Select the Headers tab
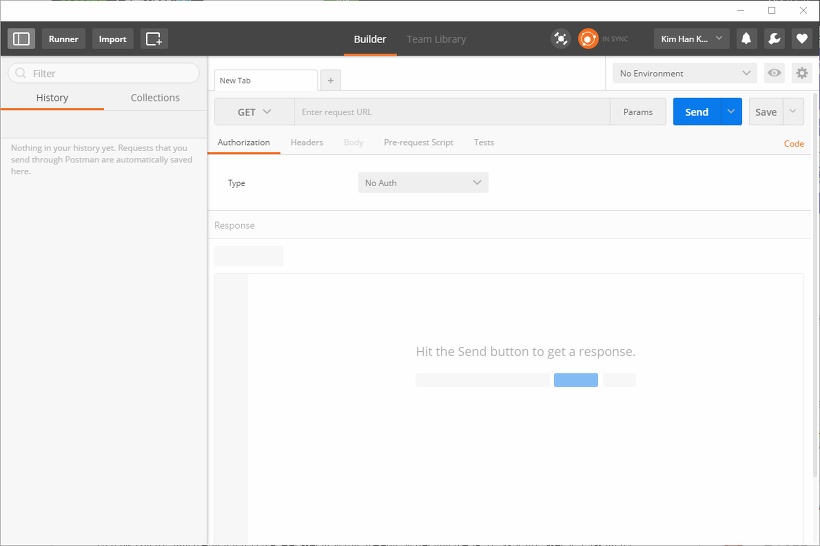Viewport: 820px width, 546px height. (x=306, y=142)
